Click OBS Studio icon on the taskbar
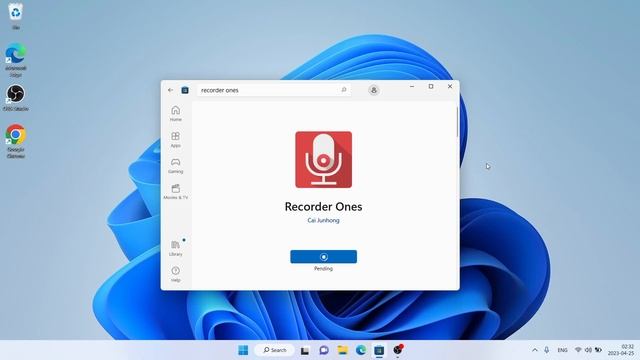 point(398,350)
